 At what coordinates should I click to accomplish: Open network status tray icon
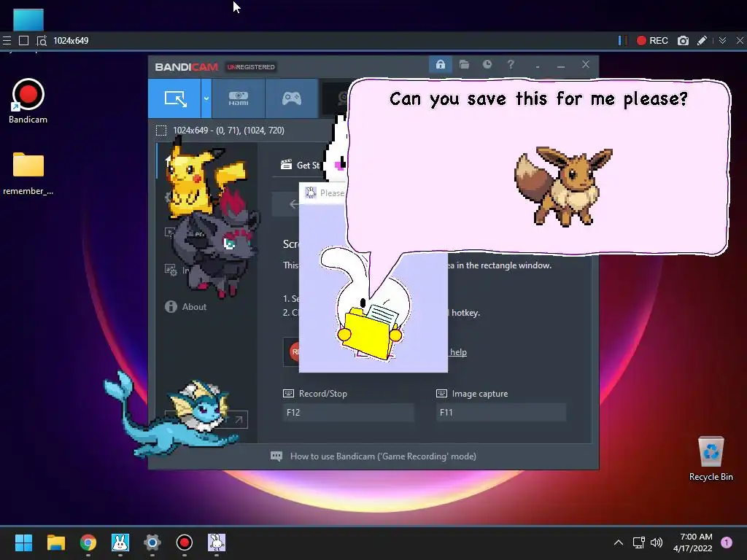click(638, 542)
